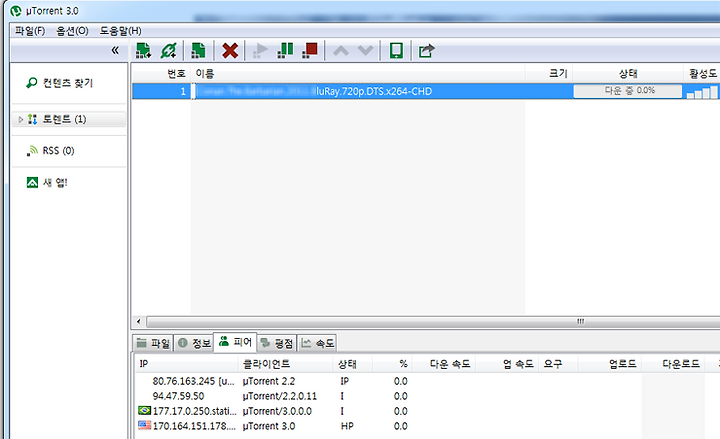Sort torrents by 크기 column header

(x=549, y=73)
